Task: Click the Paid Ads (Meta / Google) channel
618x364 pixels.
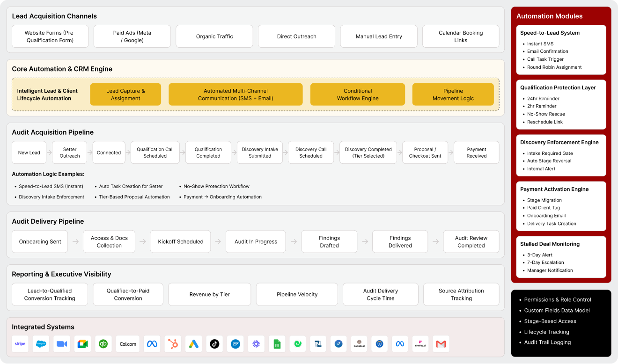Action: [132, 36]
